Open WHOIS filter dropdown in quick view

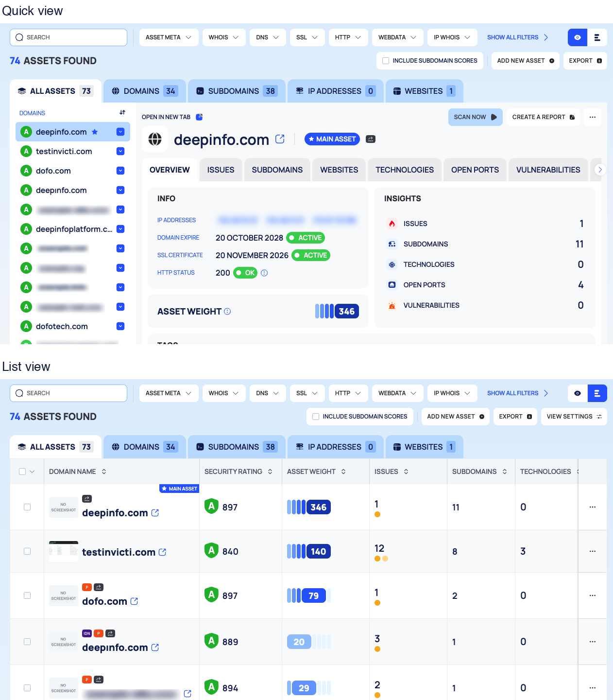[223, 37]
